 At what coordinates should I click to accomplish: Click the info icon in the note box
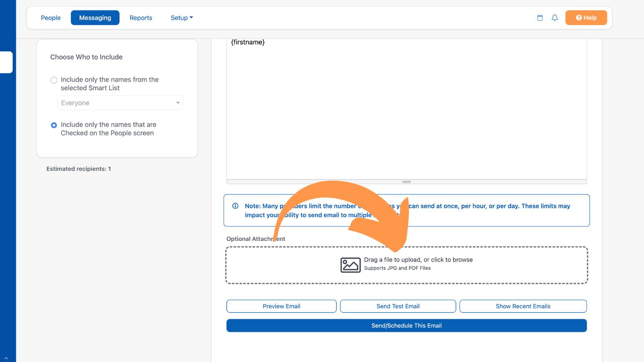pos(235,206)
